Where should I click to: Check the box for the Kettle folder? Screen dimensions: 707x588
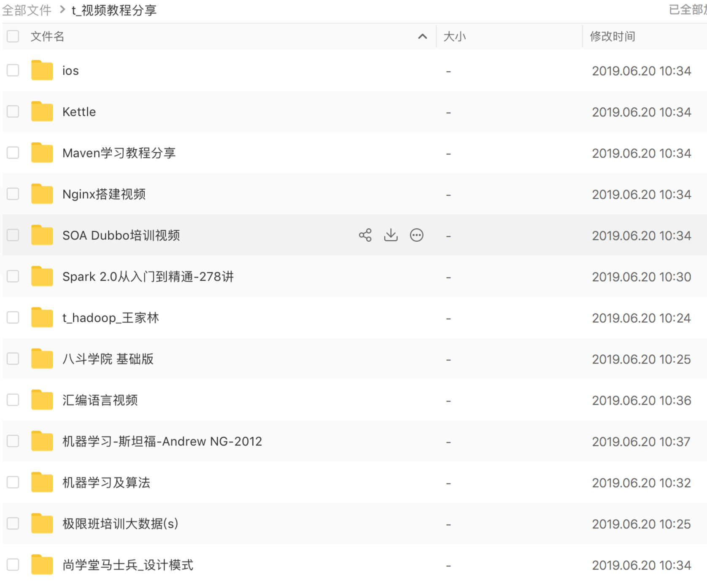coord(13,111)
